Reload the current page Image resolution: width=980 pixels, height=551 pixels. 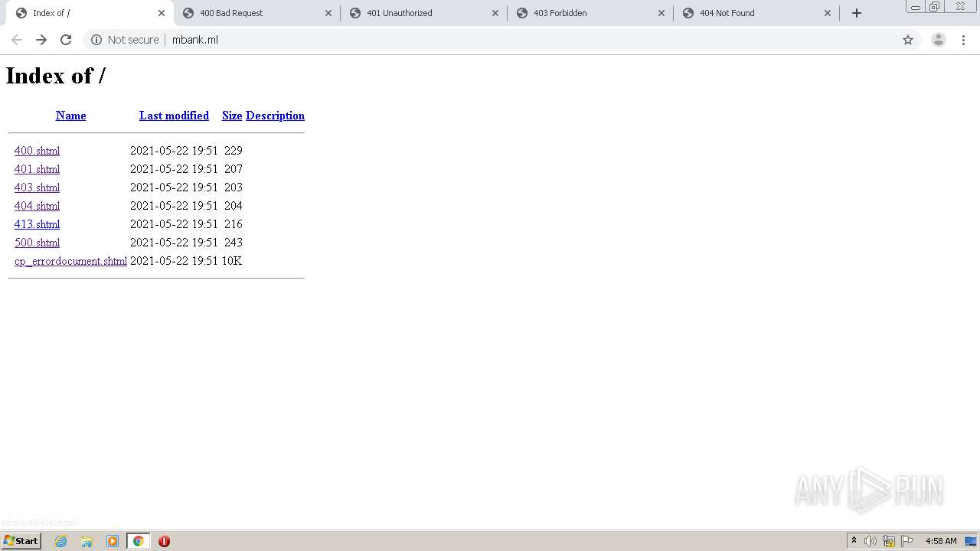click(66, 40)
